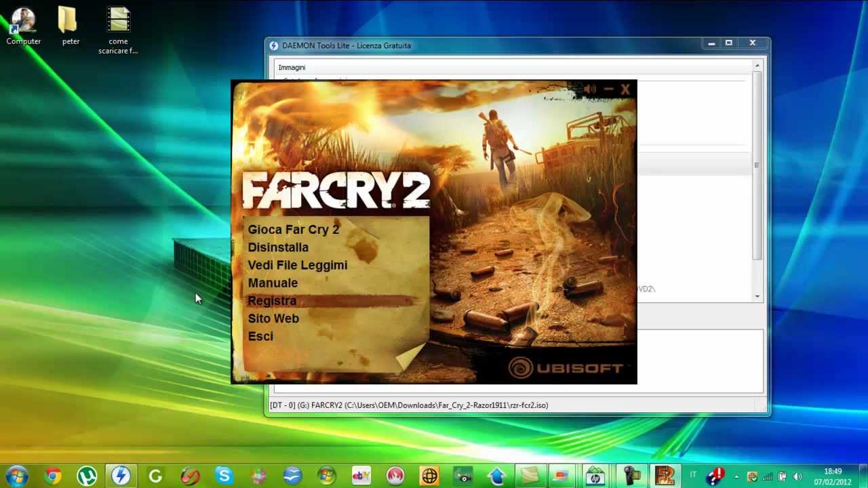Open Vedi File Leggimi

[297, 265]
